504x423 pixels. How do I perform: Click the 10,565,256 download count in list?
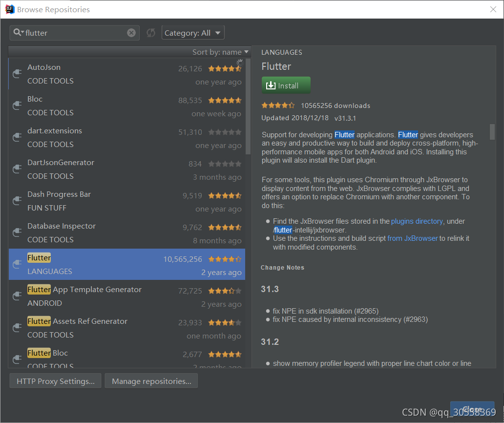click(183, 259)
